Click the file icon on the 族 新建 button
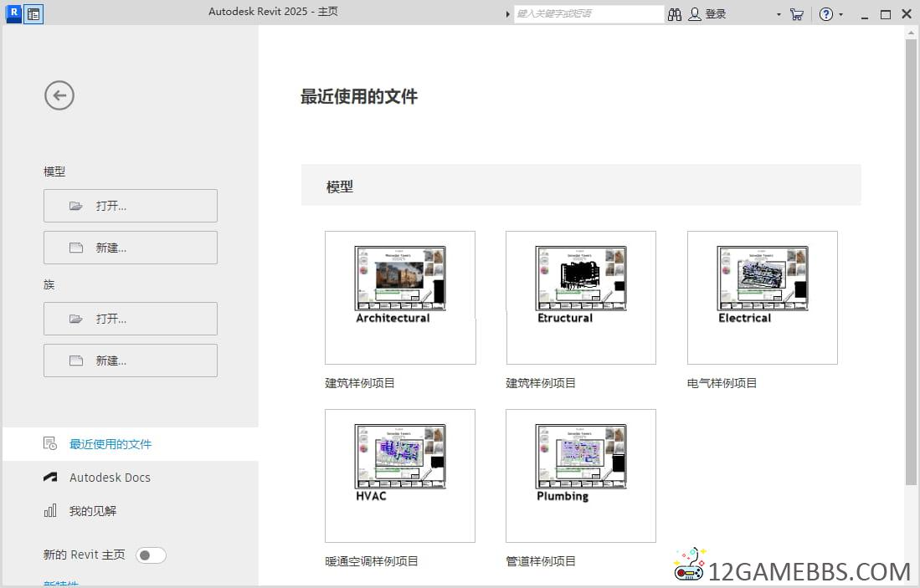The height and width of the screenshot is (588, 920). click(75, 360)
